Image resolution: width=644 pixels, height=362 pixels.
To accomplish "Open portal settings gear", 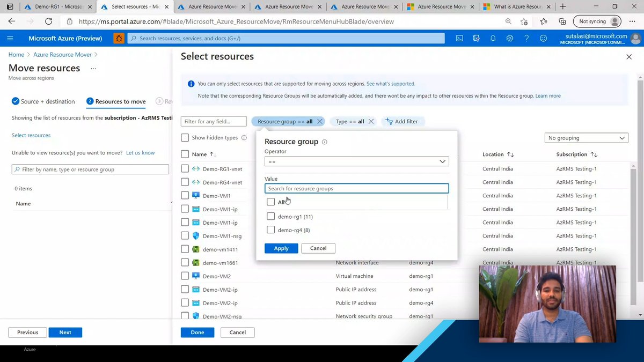I will coord(510,38).
